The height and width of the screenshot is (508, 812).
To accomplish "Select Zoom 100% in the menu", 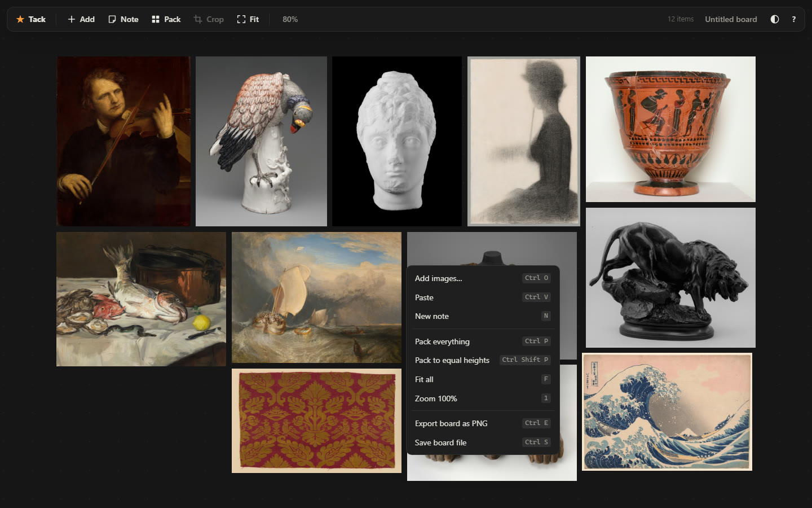I will click(x=483, y=398).
